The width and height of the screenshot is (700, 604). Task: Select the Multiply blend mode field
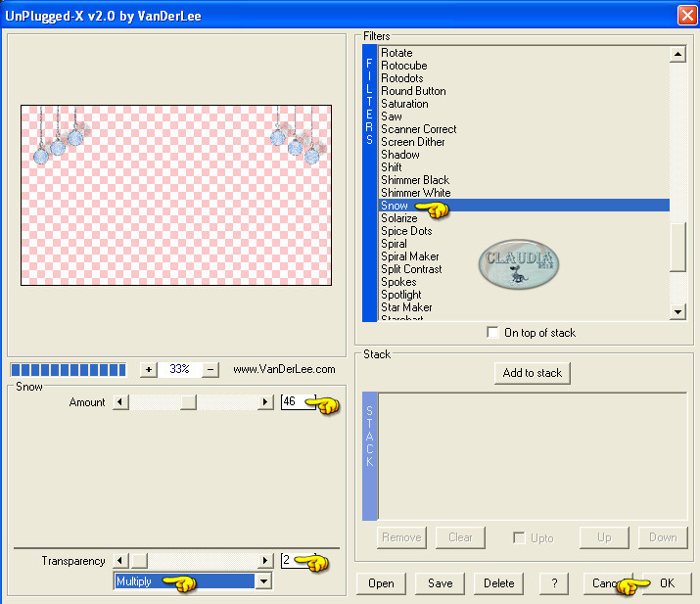pos(184,581)
